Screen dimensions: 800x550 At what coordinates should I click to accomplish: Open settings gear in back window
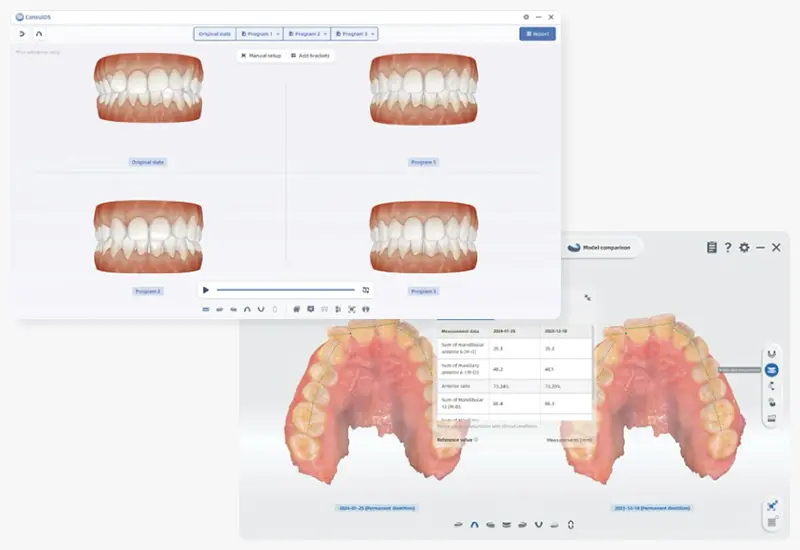coord(744,247)
